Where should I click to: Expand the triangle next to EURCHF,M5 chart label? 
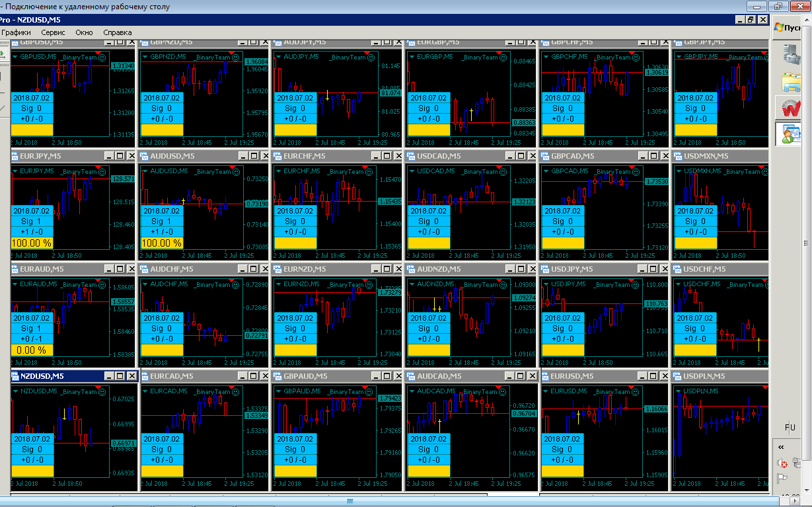[x=278, y=171]
